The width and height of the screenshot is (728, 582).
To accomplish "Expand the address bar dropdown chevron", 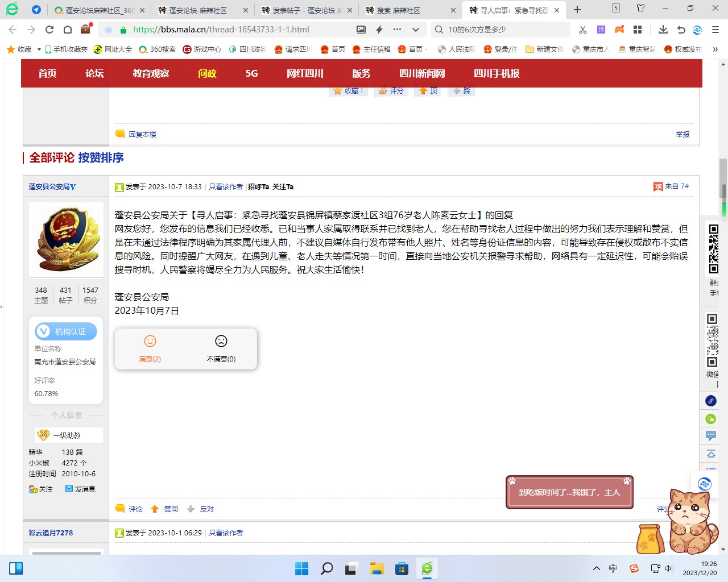I will tap(416, 30).
